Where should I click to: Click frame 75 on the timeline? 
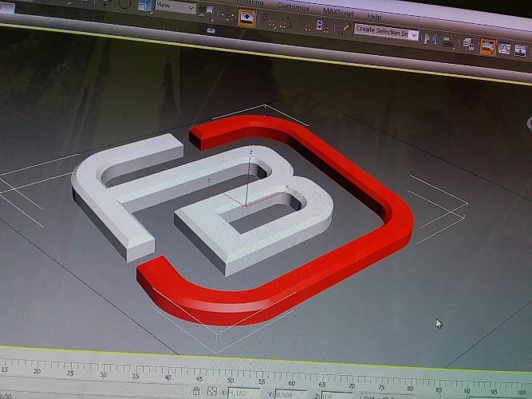tap(382, 387)
